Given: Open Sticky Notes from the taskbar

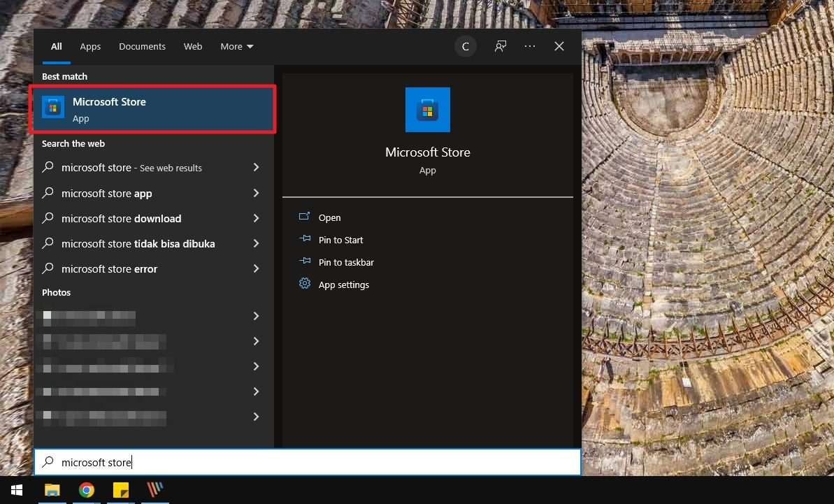Looking at the screenshot, I should pos(120,490).
